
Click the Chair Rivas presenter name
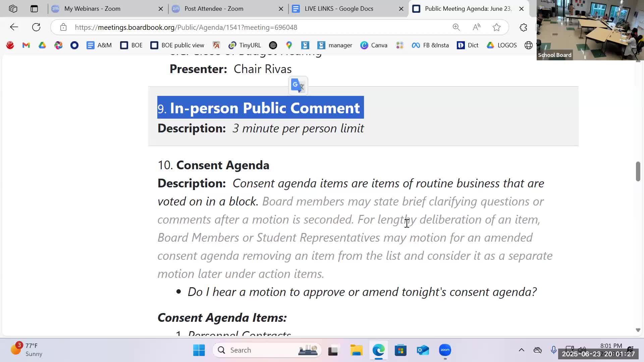(263, 69)
